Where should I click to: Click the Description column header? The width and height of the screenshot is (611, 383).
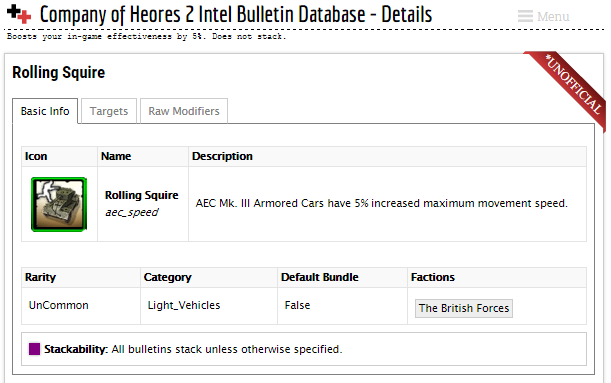[x=222, y=156]
